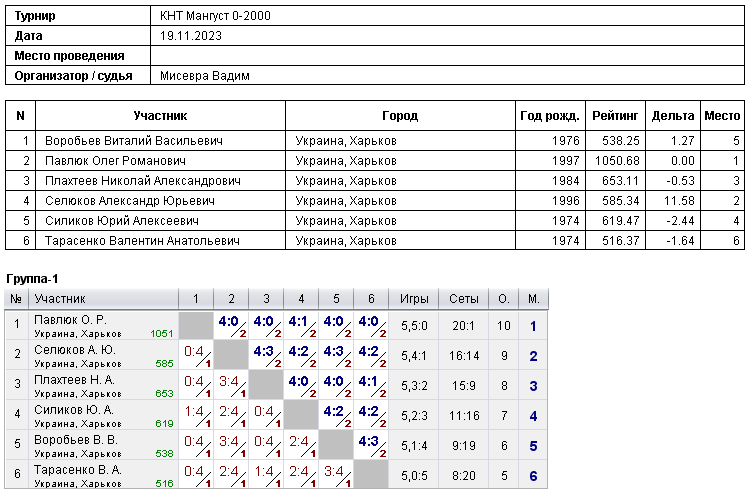
Task: Click the Рейтинг column header
Action: (615, 116)
